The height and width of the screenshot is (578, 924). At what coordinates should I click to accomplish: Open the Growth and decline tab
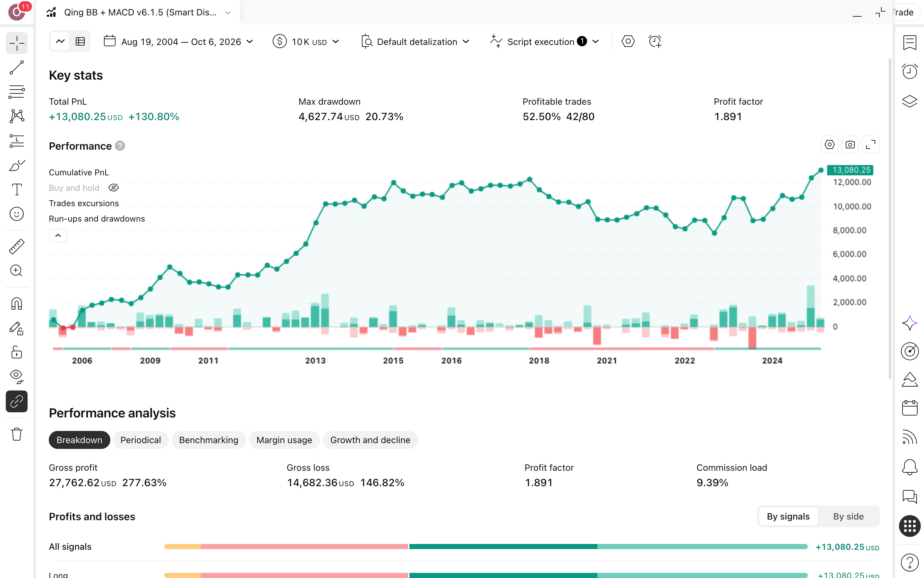[x=370, y=440]
